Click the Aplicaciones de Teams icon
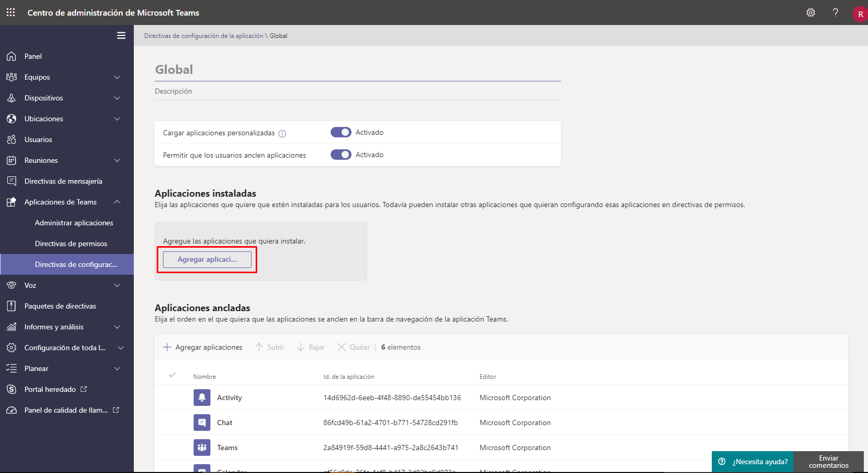The height and width of the screenshot is (473, 868). click(11, 202)
